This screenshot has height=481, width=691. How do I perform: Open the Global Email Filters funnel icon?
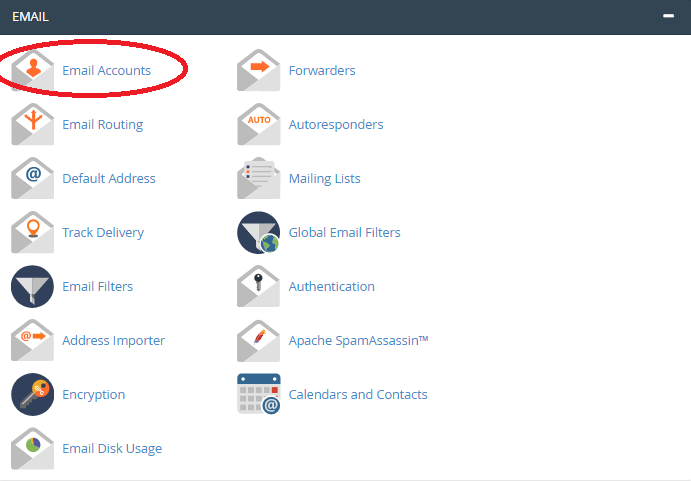tap(259, 232)
